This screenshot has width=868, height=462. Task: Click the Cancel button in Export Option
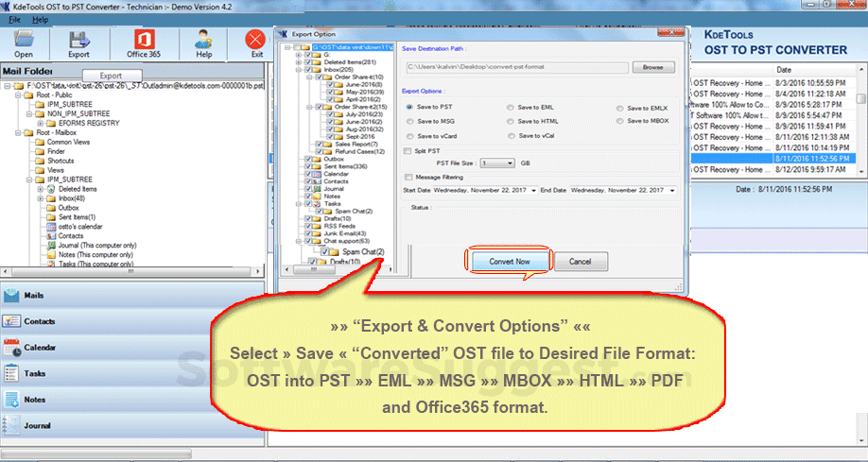tap(581, 261)
